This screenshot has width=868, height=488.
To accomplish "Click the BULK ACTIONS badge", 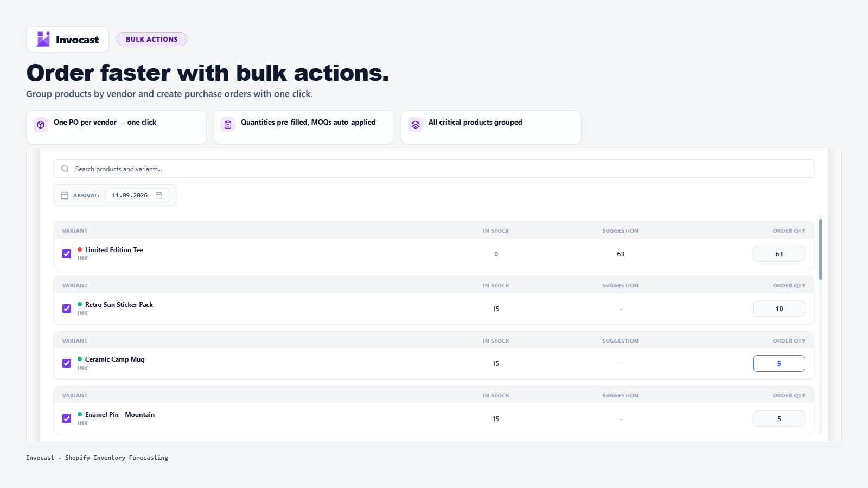I will (152, 39).
